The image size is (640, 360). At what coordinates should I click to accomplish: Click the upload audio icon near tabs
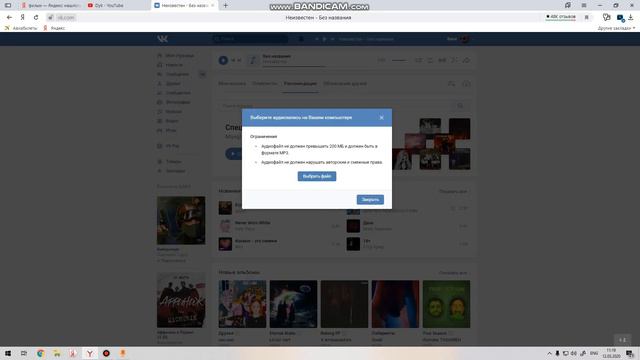466,84
